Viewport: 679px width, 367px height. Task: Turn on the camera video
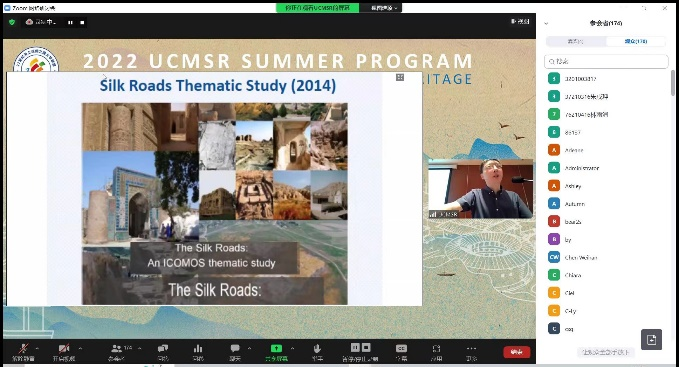click(x=64, y=348)
